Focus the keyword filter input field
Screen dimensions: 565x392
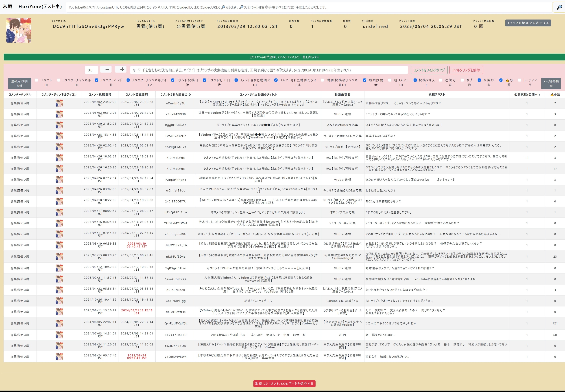point(269,70)
